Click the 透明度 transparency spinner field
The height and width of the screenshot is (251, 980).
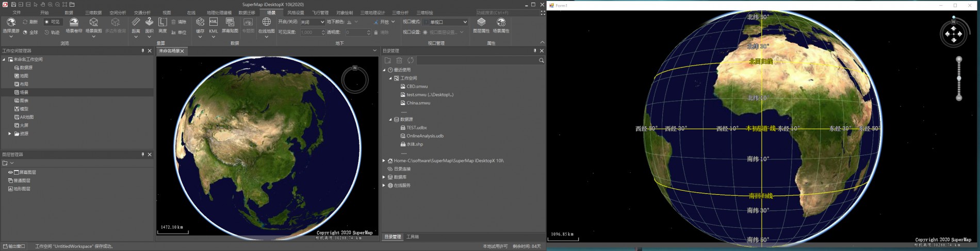[x=357, y=32]
